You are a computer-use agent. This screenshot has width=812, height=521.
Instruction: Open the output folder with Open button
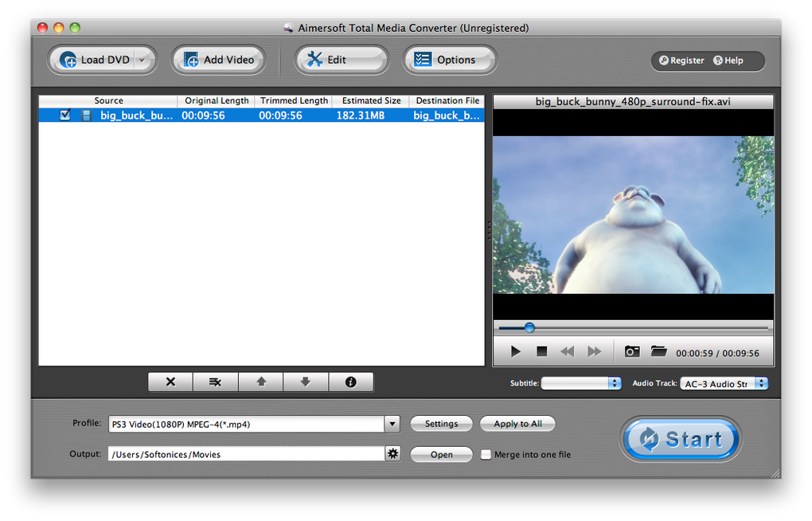point(441,454)
